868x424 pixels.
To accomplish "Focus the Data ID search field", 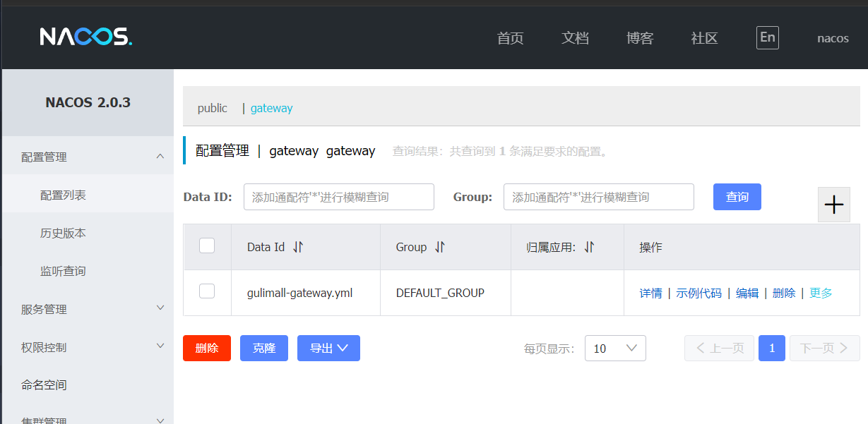I will [x=339, y=197].
